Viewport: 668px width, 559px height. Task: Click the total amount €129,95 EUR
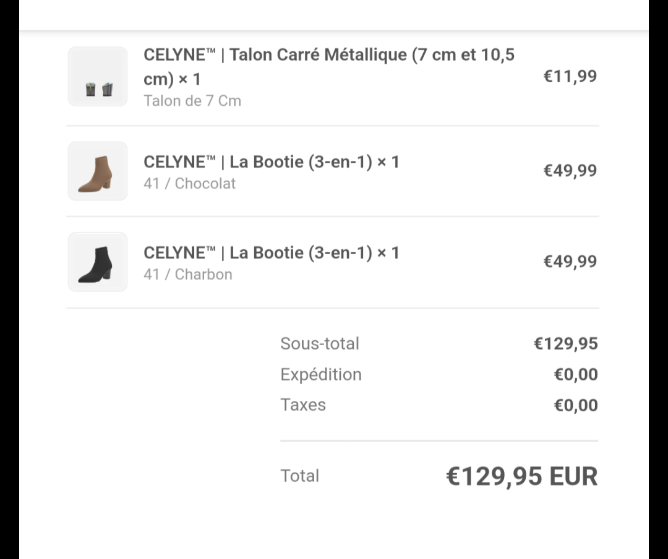click(x=522, y=476)
